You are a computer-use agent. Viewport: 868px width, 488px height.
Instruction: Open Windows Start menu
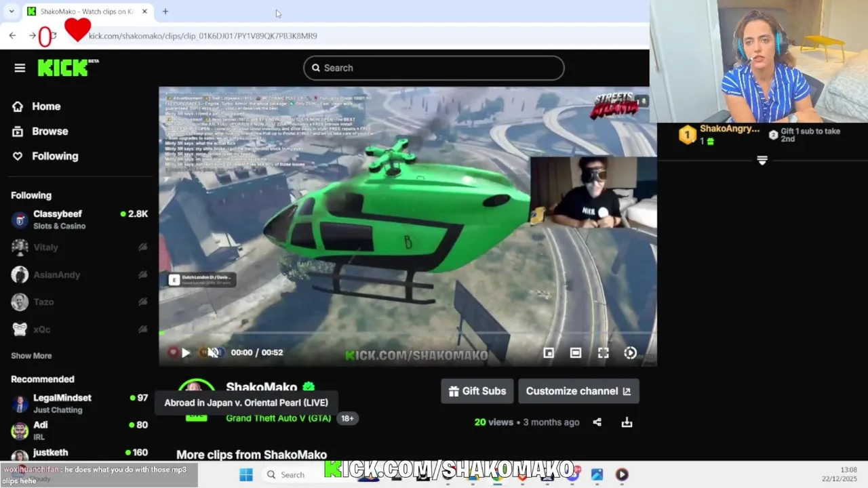point(246,474)
